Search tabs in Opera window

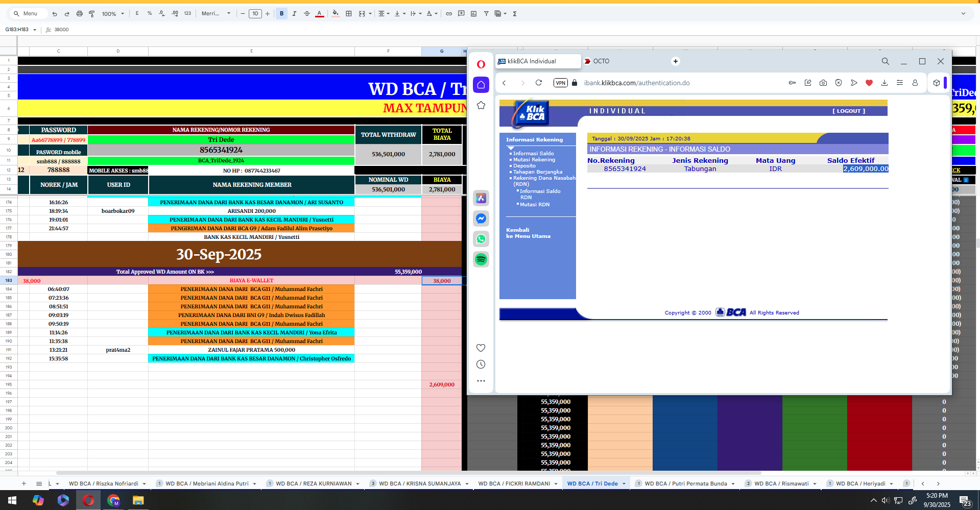[886, 61]
